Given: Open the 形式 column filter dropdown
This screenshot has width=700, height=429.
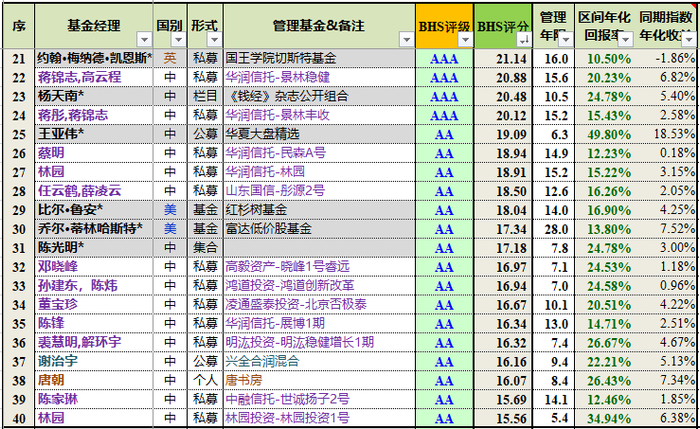Looking at the screenshot, I should 214,40.
